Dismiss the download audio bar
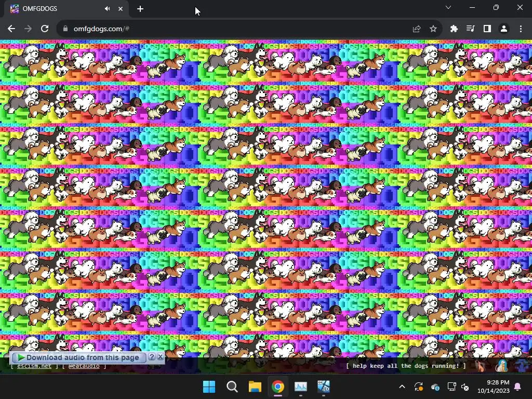The height and width of the screenshot is (399, 532). 160,357
